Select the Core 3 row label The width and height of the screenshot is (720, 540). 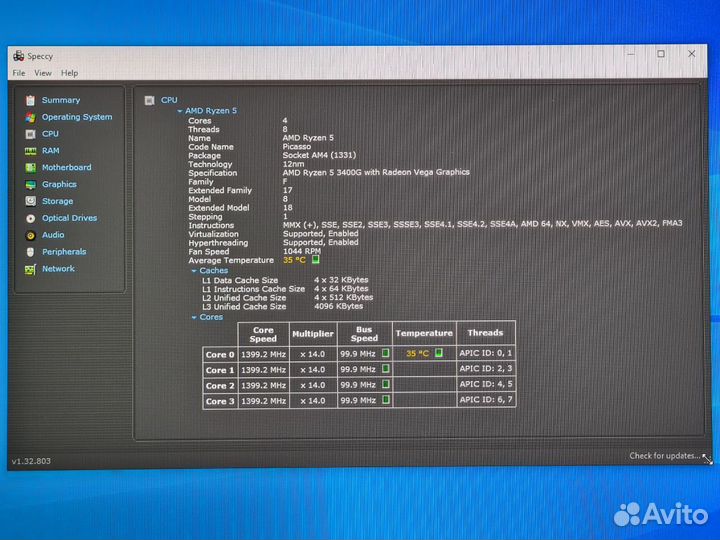pyautogui.click(x=220, y=401)
